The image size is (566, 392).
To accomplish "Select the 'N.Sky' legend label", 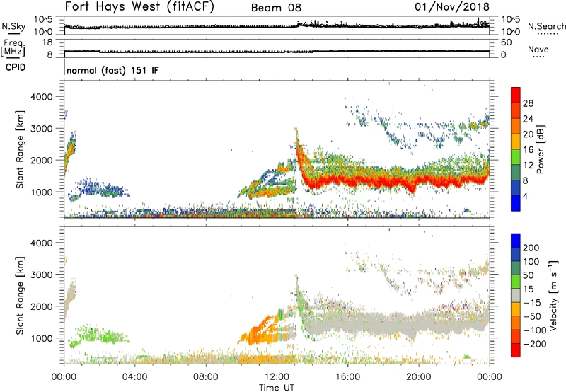I will pos(13,26).
